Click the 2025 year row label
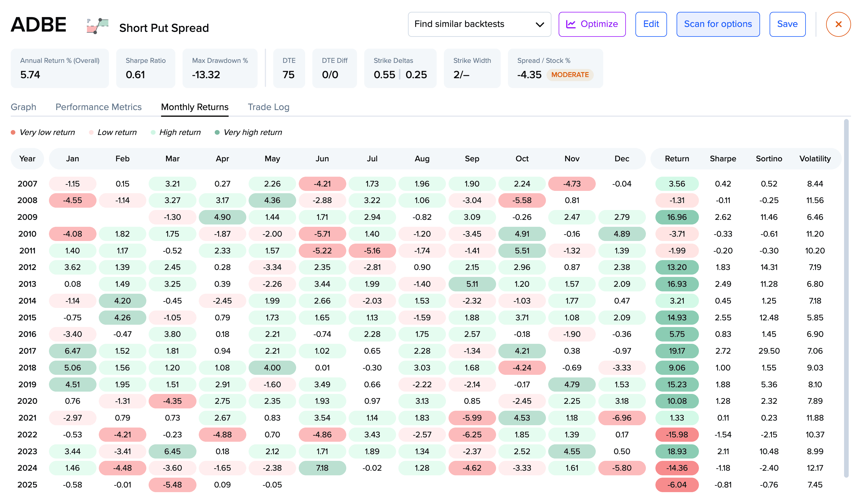The width and height of the screenshot is (860, 504). click(x=27, y=485)
